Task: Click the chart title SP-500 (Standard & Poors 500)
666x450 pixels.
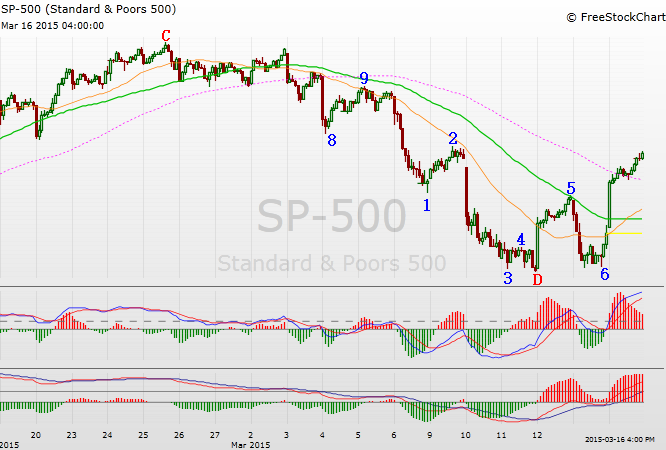Action: coord(88,9)
